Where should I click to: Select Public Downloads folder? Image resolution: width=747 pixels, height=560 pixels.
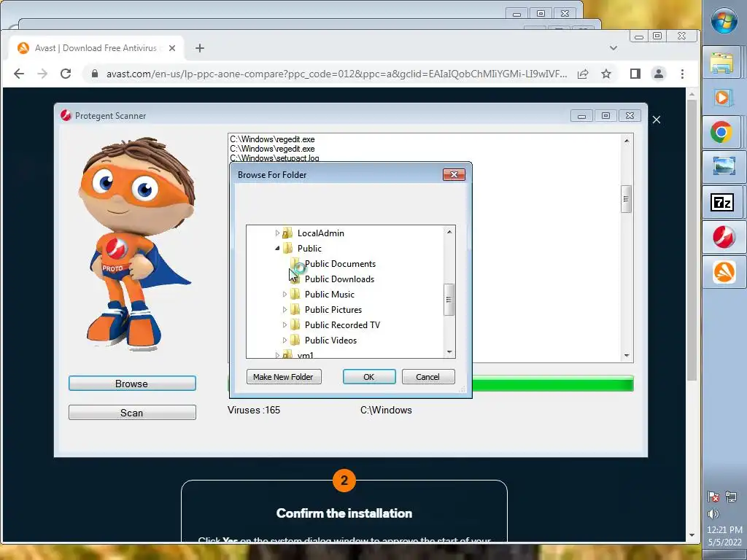click(339, 279)
